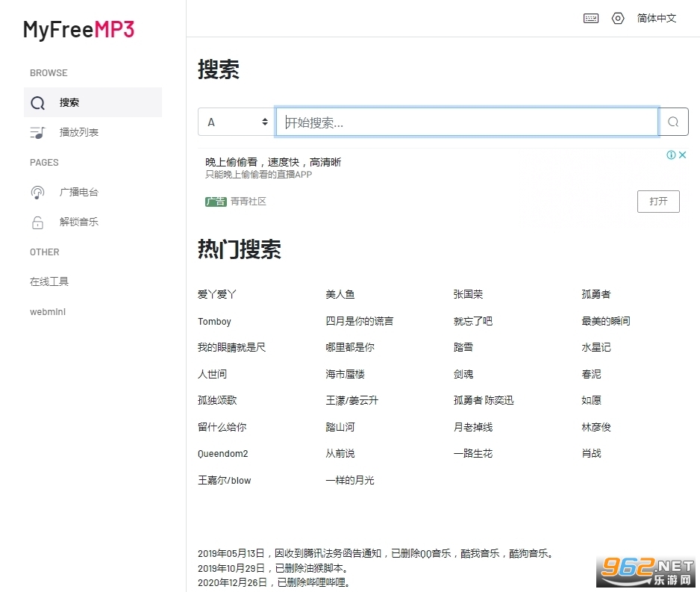Open 播放列表 in the sidebar
This screenshot has height=592, width=700.
click(79, 133)
